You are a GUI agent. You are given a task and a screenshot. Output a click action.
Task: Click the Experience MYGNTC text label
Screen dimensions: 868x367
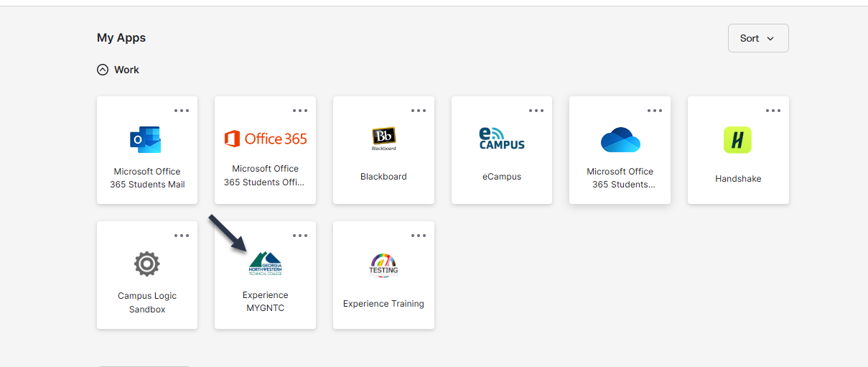pyautogui.click(x=266, y=302)
